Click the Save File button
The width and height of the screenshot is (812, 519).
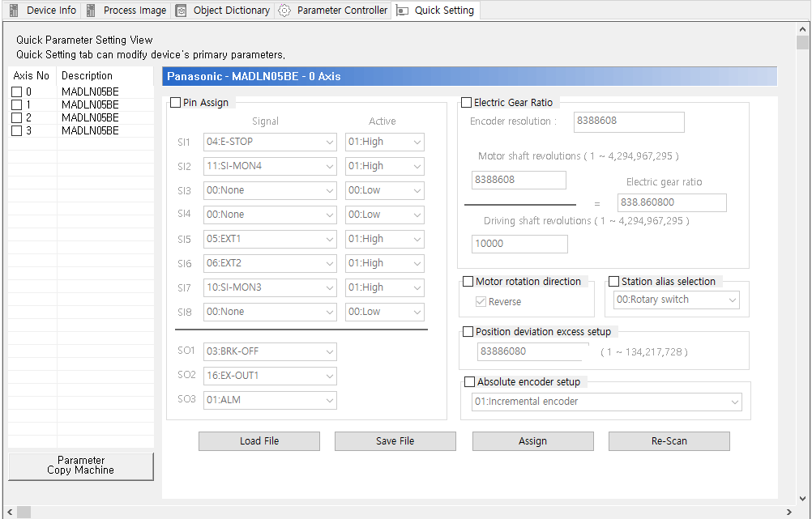tap(395, 440)
